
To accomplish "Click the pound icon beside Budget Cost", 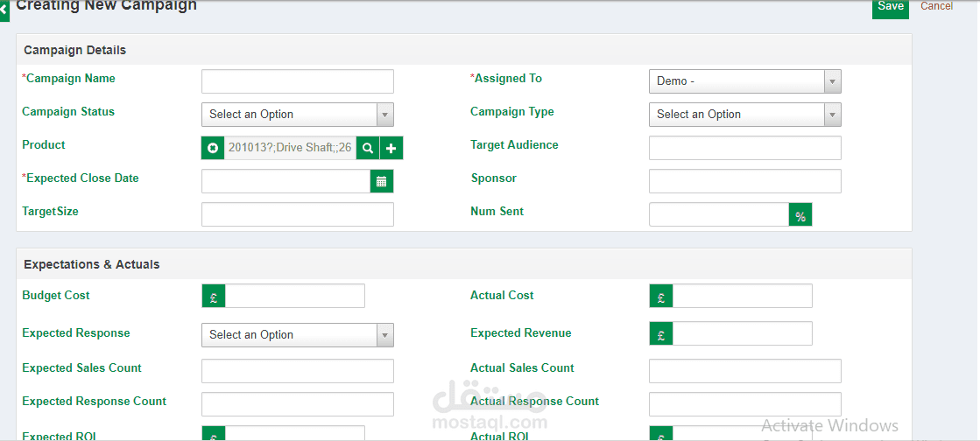I will click(x=213, y=296).
